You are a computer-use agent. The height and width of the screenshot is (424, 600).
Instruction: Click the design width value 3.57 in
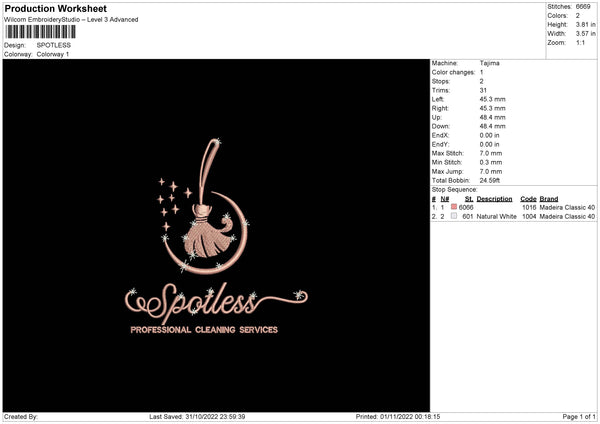pos(585,34)
